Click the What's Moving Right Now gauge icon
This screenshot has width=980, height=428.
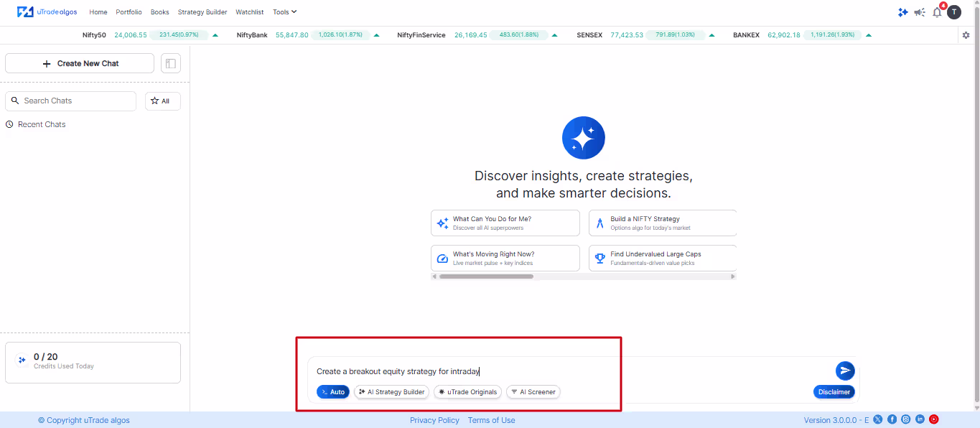pos(442,259)
